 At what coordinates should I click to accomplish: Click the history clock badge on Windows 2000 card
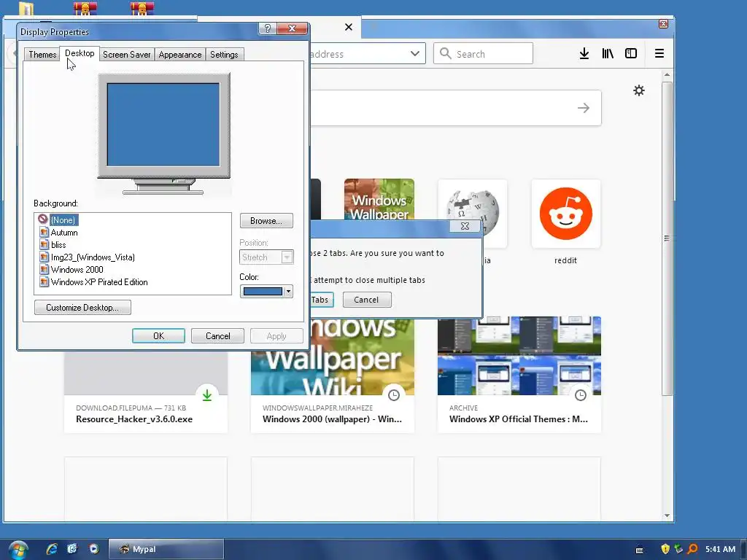(x=394, y=394)
